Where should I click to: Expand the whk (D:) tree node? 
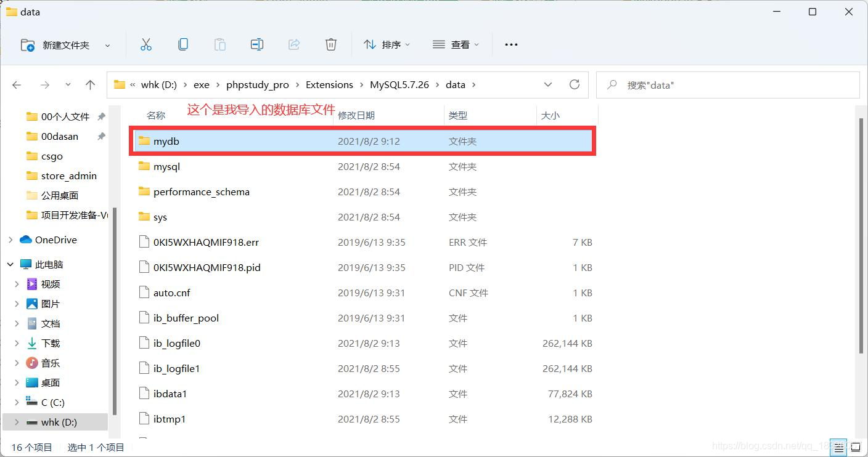click(17, 422)
